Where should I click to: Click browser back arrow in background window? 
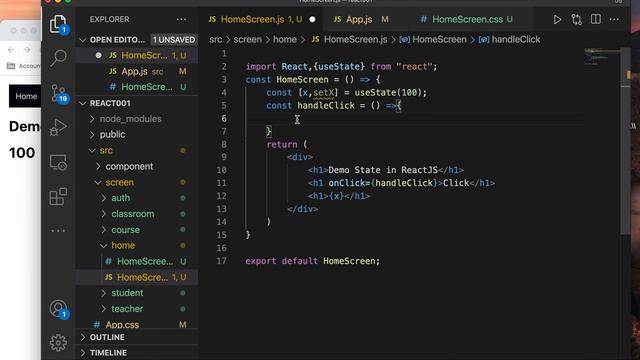11,50
